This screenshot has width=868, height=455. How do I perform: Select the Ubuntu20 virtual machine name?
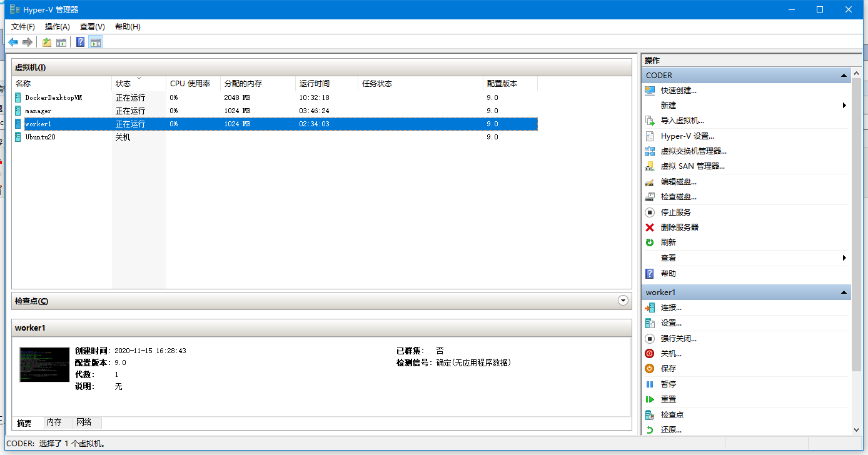point(40,137)
